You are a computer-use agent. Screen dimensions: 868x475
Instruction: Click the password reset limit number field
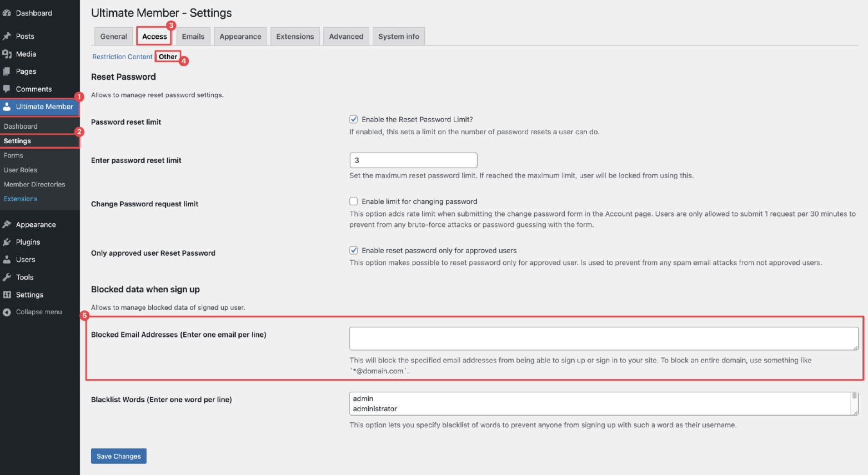[413, 160]
